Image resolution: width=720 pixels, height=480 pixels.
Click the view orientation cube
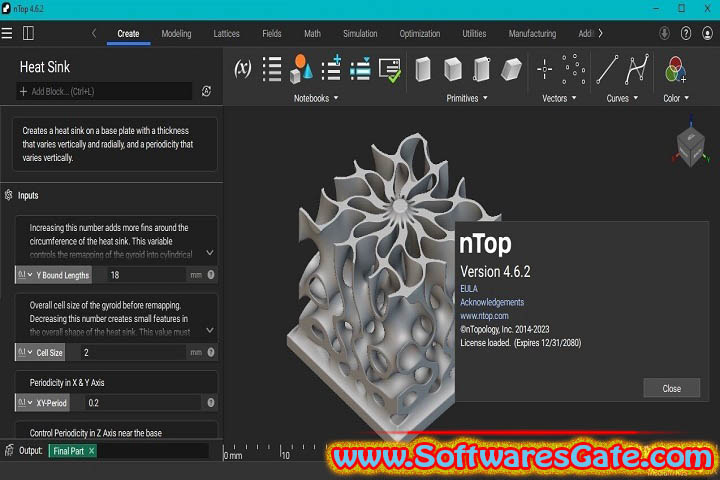click(690, 146)
